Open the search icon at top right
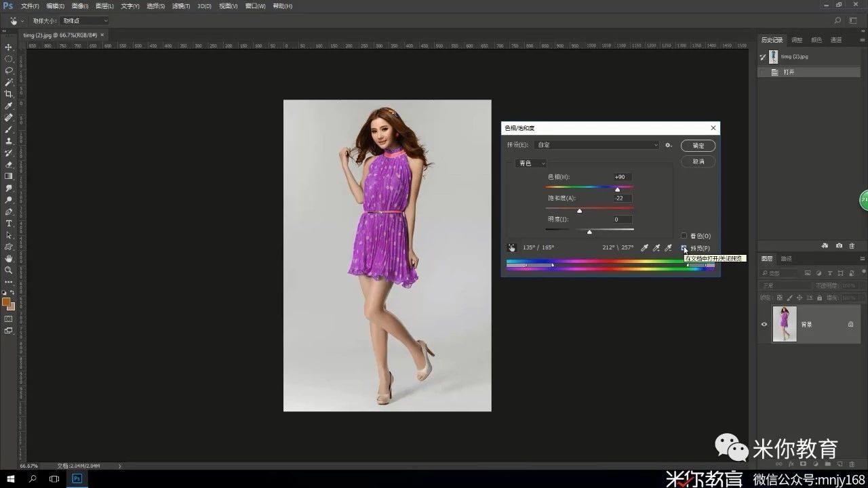Screen dimensions: 868x488 [838, 20]
